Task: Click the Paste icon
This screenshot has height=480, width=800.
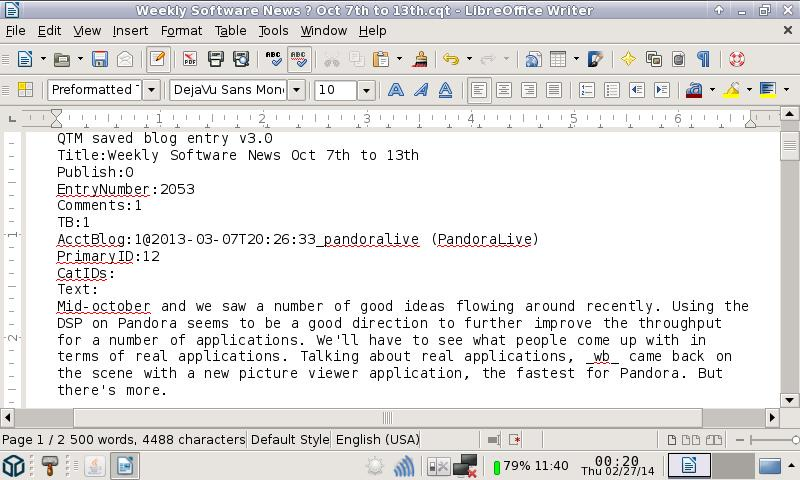Action: pos(381,59)
